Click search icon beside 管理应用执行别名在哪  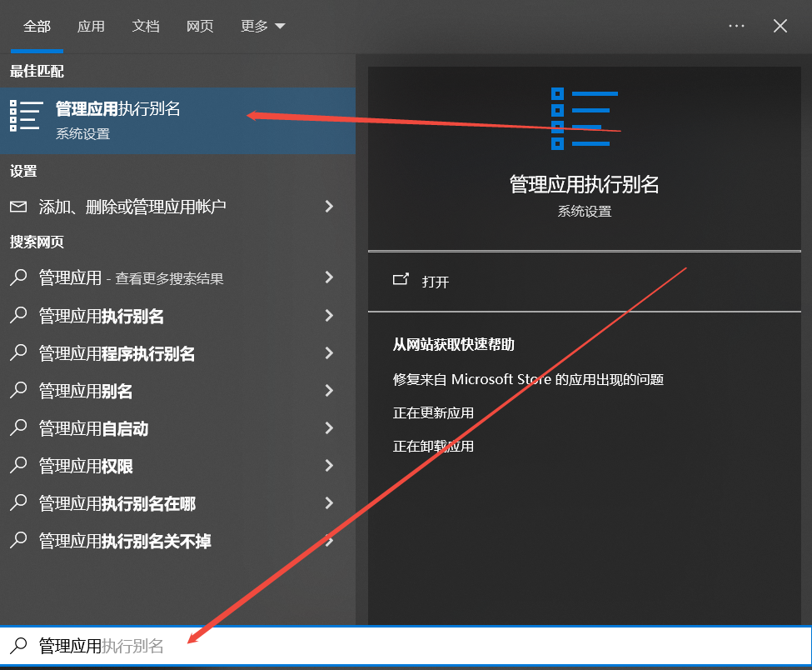(18, 502)
